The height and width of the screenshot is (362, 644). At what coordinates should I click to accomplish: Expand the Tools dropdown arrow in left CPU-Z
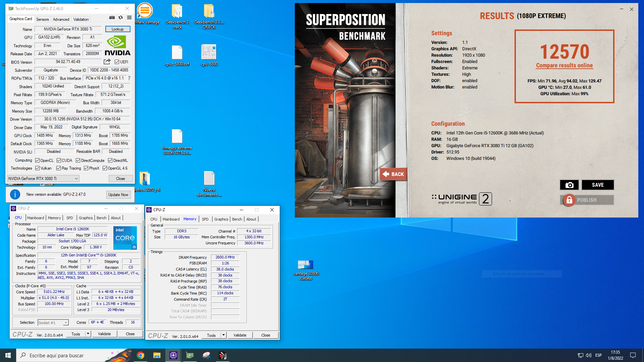[x=88, y=334]
